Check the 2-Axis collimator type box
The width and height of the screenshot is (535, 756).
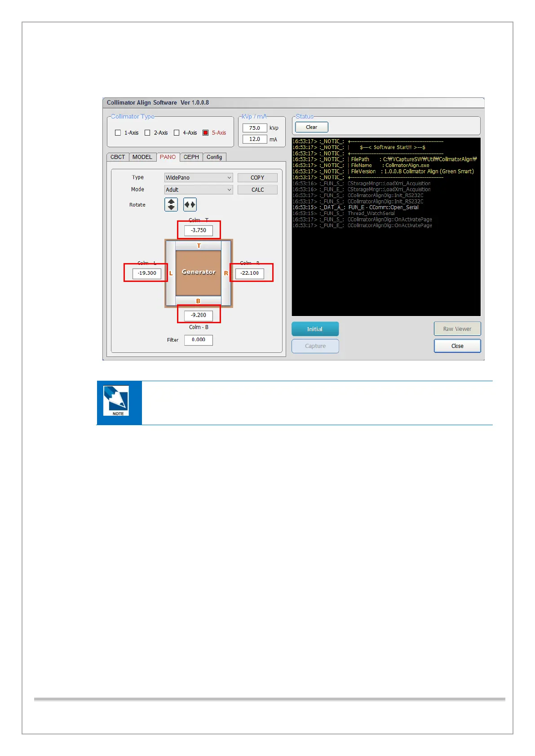click(147, 133)
